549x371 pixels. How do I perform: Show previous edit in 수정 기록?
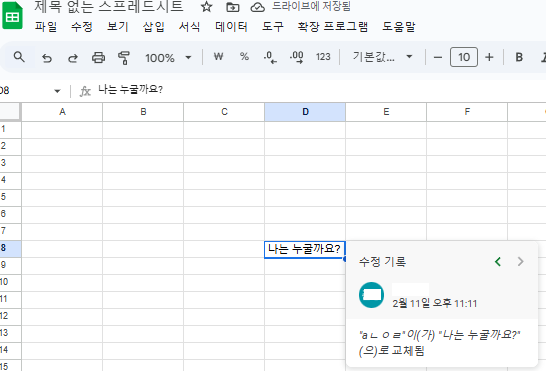pyautogui.click(x=498, y=261)
